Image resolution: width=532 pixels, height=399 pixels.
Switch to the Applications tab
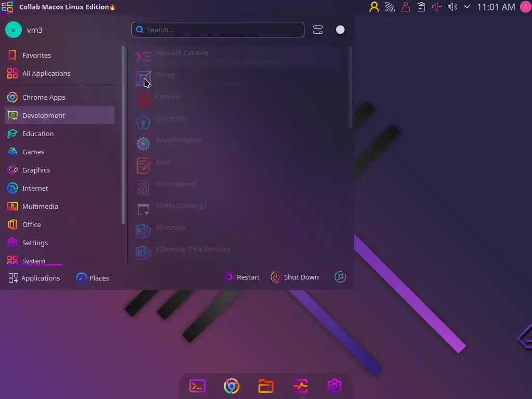pyautogui.click(x=34, y=278)
